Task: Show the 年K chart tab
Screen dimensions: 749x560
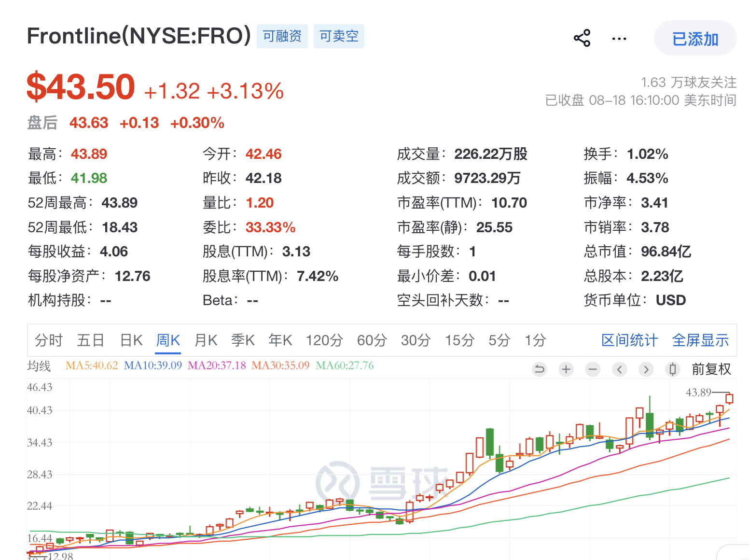Action: (x=280, y=340)
